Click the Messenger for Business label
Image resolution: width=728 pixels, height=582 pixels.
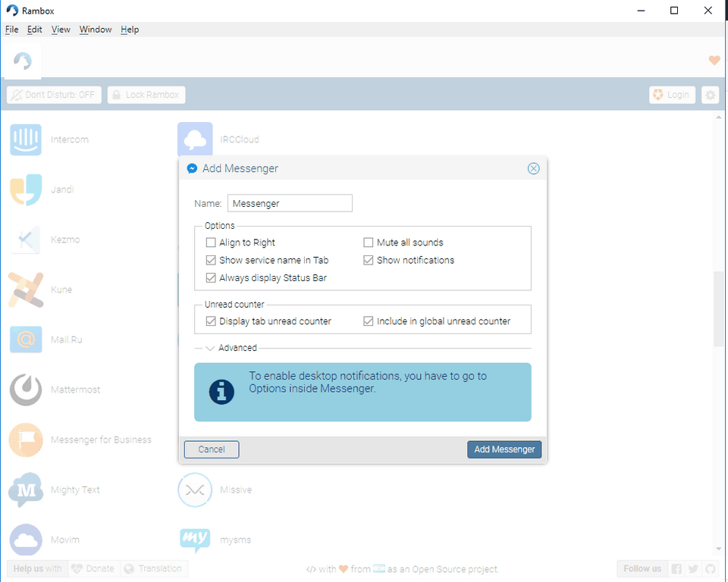pos(101,440)
